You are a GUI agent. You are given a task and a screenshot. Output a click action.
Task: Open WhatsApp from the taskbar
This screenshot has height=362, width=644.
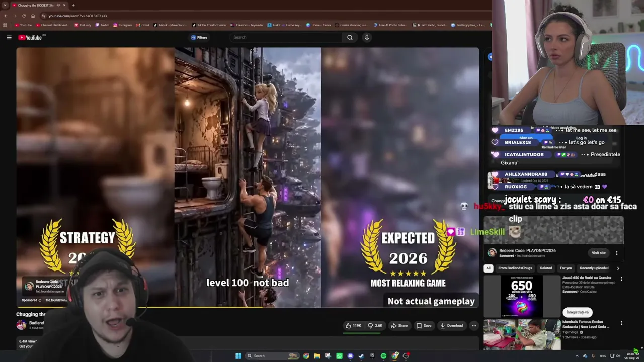[x=339, y=356]
